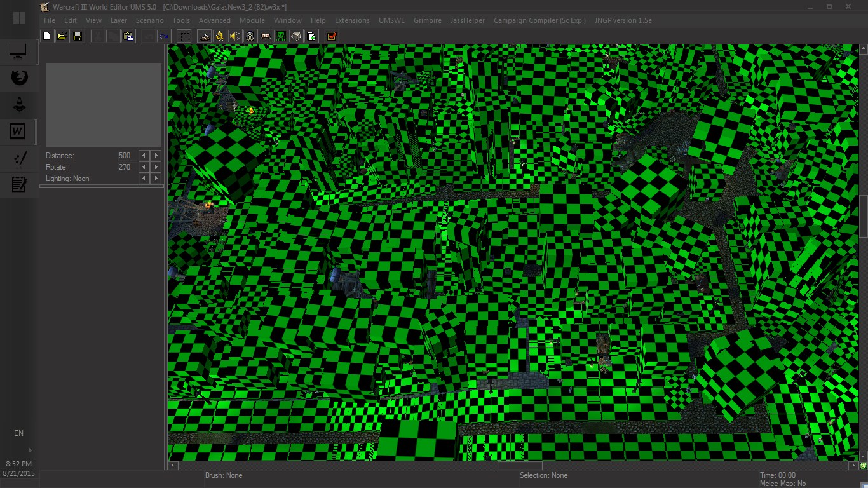Open the Edit menu
The height and width of the screenshot is (488, 868).
click(71, 20)
